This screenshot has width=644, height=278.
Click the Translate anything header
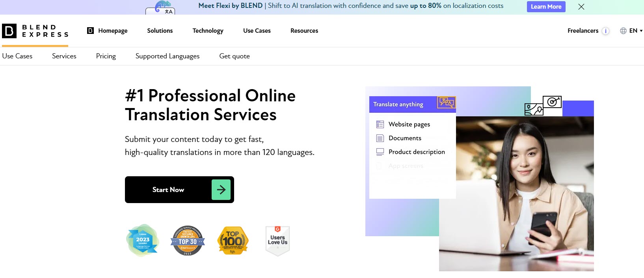pos(412,104)
